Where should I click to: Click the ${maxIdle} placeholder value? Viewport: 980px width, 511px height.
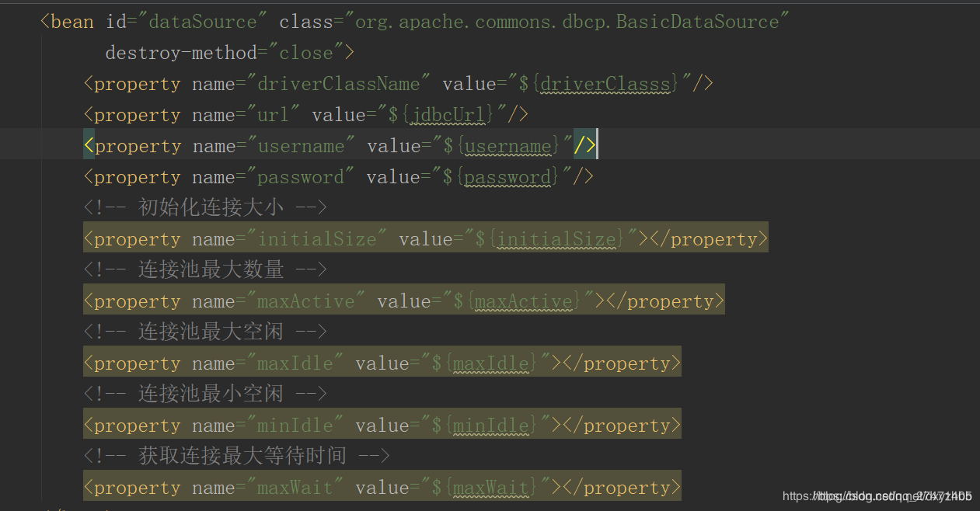485,363
